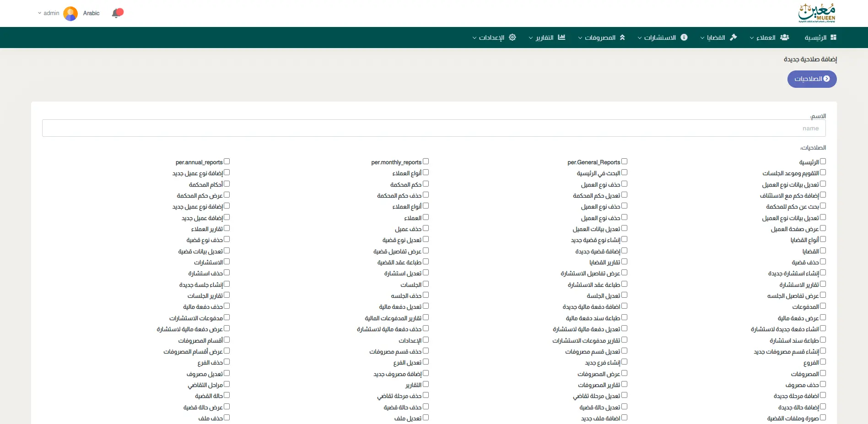Enable the per.annual_reports checkbox
This screenshot has height=424, width=868.
click(227, 161)
